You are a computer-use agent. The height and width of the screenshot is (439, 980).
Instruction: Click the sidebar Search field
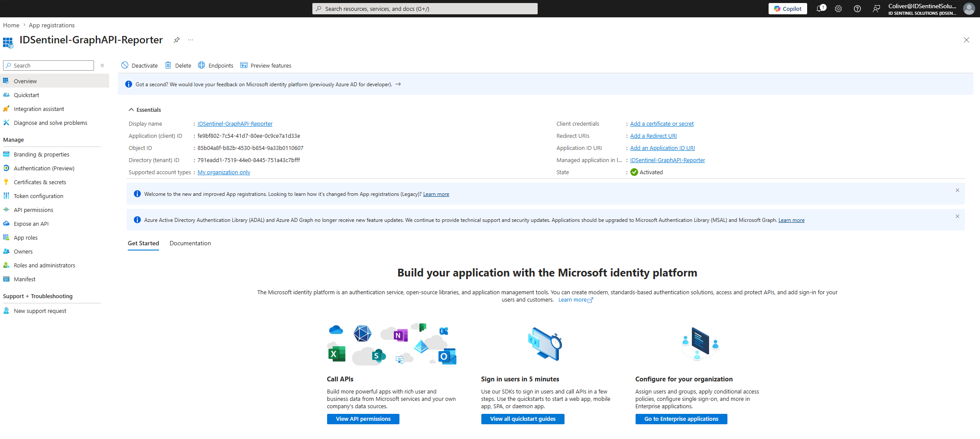click(x=49, y=65)
